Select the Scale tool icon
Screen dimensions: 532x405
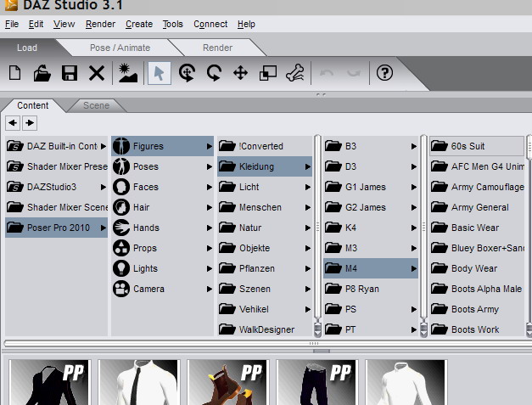coord(268,73)
